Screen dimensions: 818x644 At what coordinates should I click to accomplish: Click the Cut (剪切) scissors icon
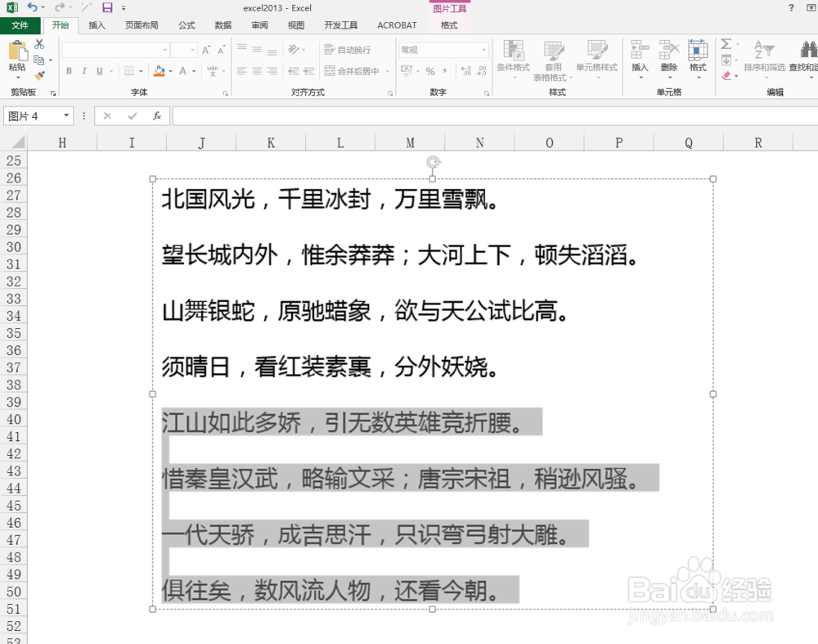(x=38, y=43)
